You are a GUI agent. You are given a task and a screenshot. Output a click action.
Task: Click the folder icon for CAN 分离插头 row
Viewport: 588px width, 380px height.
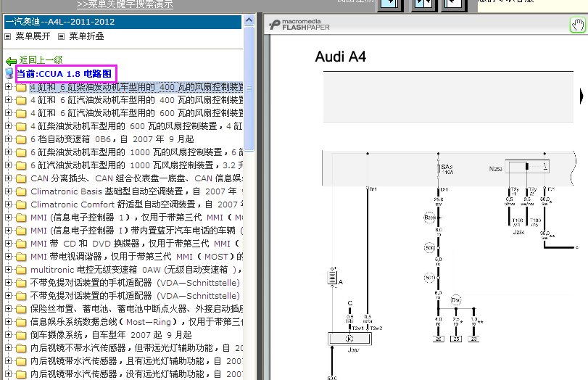coord(21,178)
